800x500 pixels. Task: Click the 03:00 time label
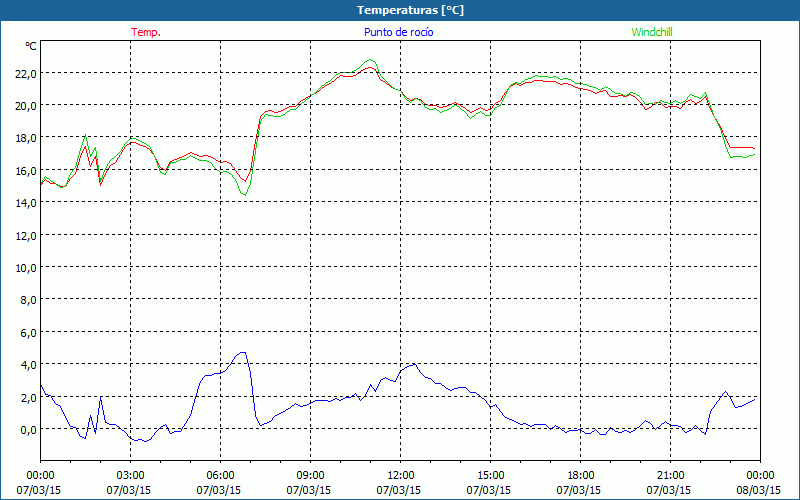(x=130, y=476)
